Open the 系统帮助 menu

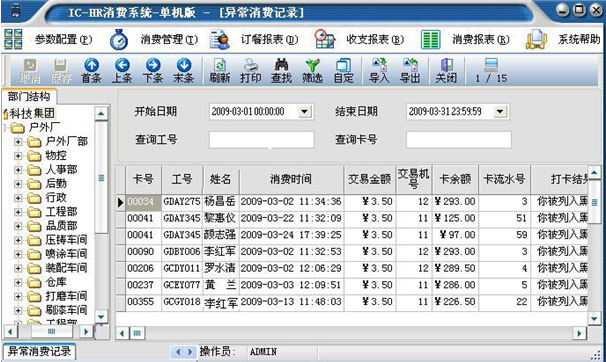click(579, 39)
